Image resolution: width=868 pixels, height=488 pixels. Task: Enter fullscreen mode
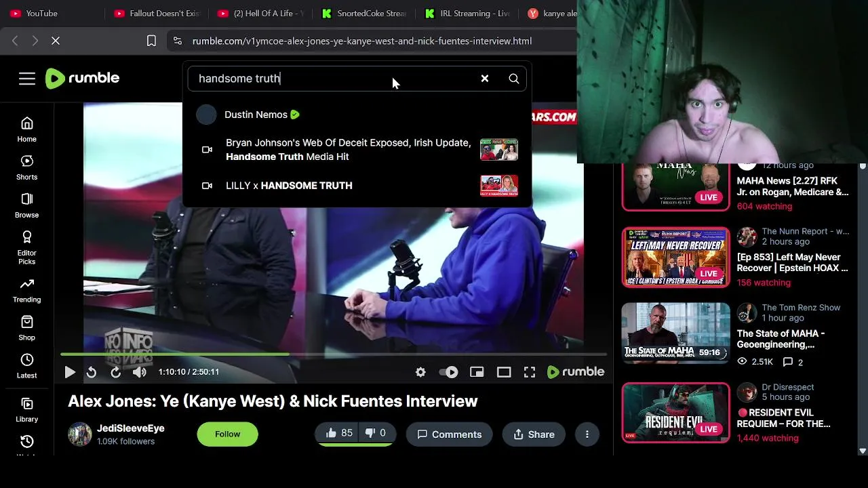[x=530, y=372]
